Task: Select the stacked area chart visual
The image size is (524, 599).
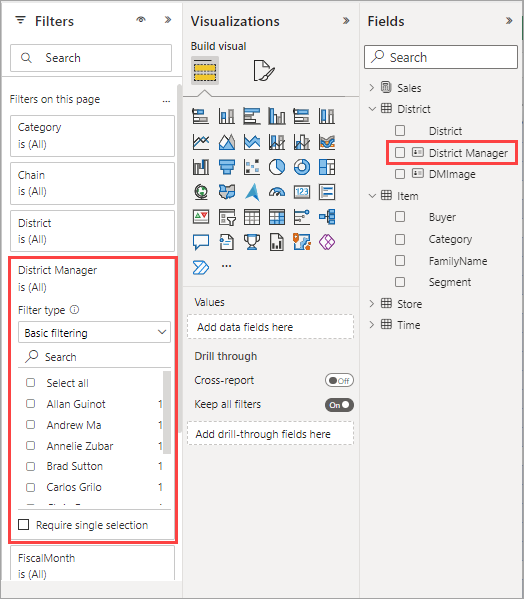Action: (x=252, y=142)
